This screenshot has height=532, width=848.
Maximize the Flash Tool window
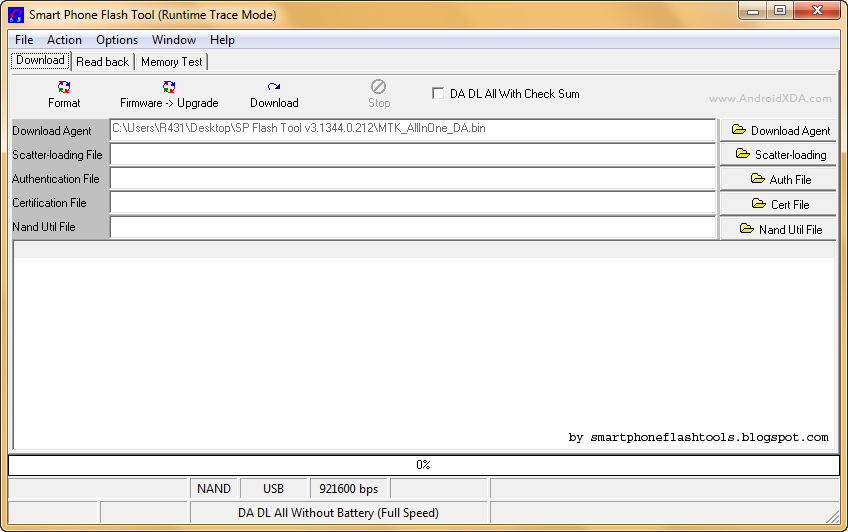[x=780, y=11]
